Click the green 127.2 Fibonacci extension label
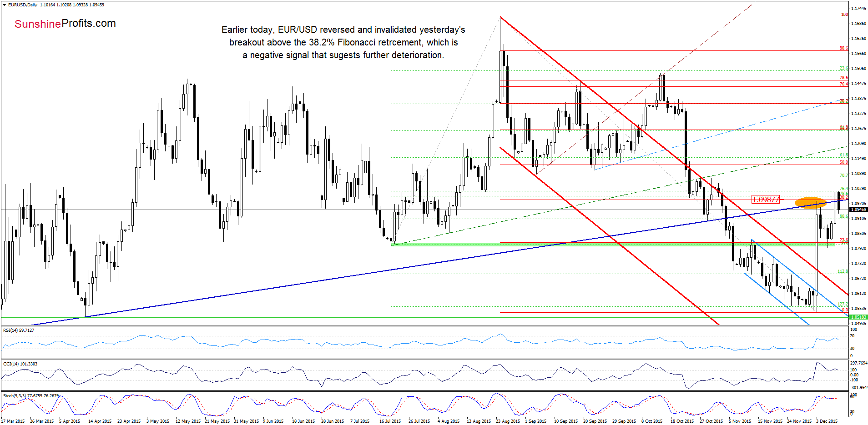Viewport: 868px width, 425px height. click(x=843, y=304)
